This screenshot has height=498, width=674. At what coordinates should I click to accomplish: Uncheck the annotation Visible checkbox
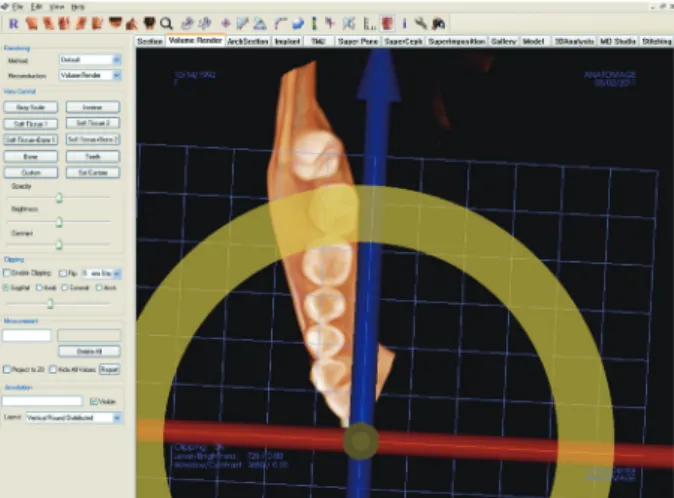93,401
